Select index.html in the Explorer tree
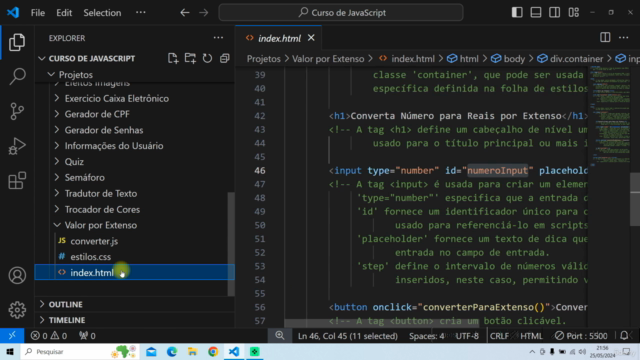This screenshot has height=360, width=640. coord(134,272)
